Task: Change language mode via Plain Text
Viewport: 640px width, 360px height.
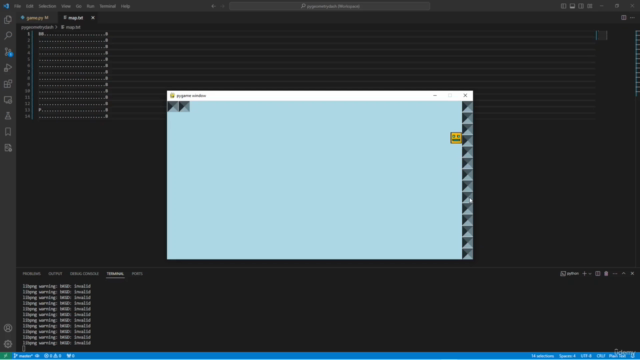Action: (x=617, y=356)
